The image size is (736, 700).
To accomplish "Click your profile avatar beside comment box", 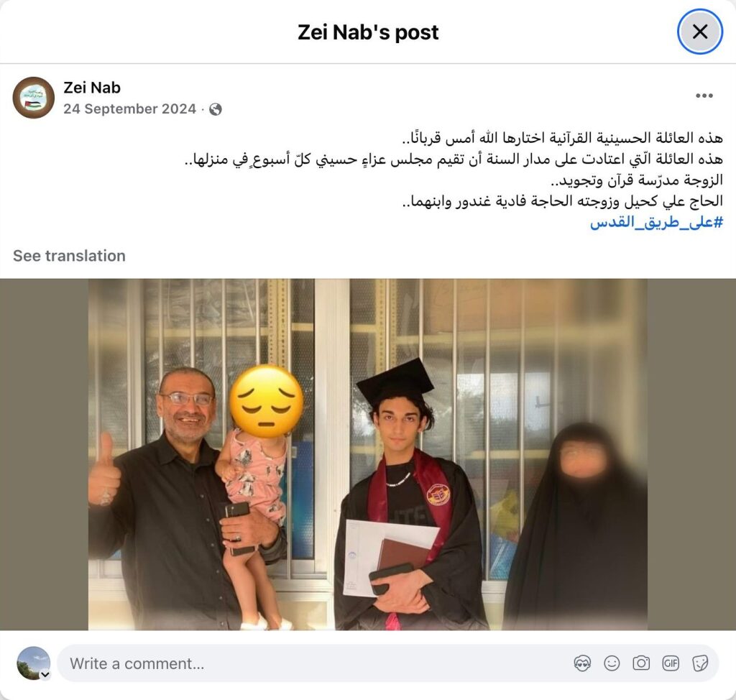I will click(x=33, y=663).
